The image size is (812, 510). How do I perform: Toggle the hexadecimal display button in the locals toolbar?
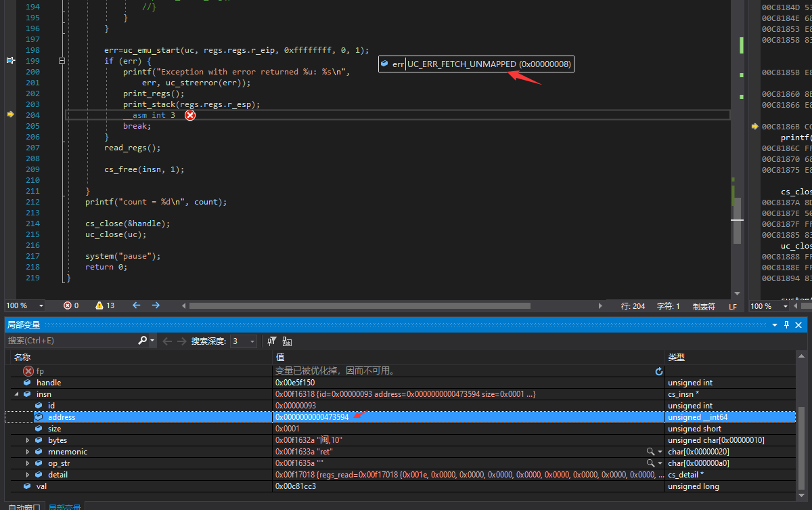(287, 341)
